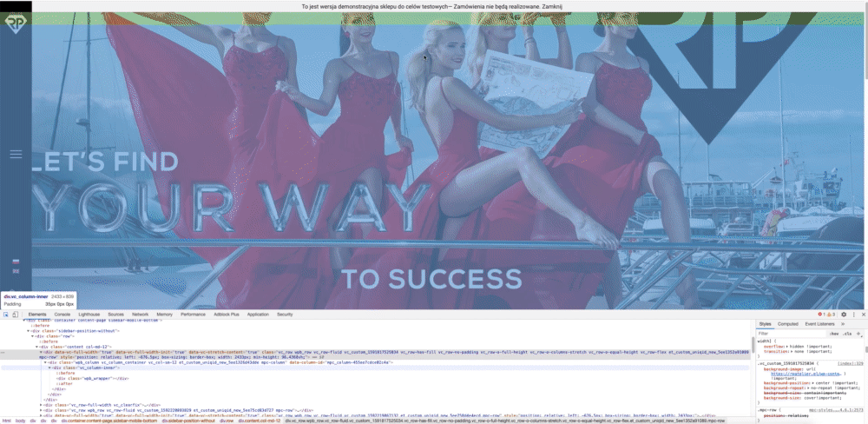
Task: Add new style rule with plus icon
Action: pyautogui.click(x=858, y=334)
